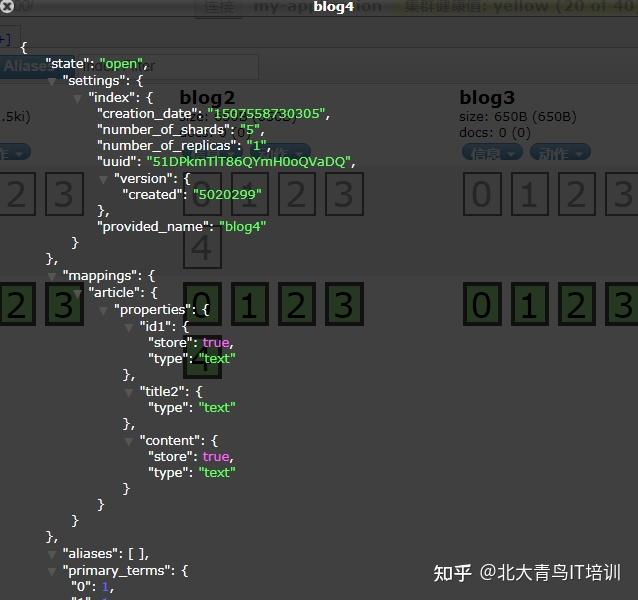Collapse the "index" node

(x=78, y=98)
